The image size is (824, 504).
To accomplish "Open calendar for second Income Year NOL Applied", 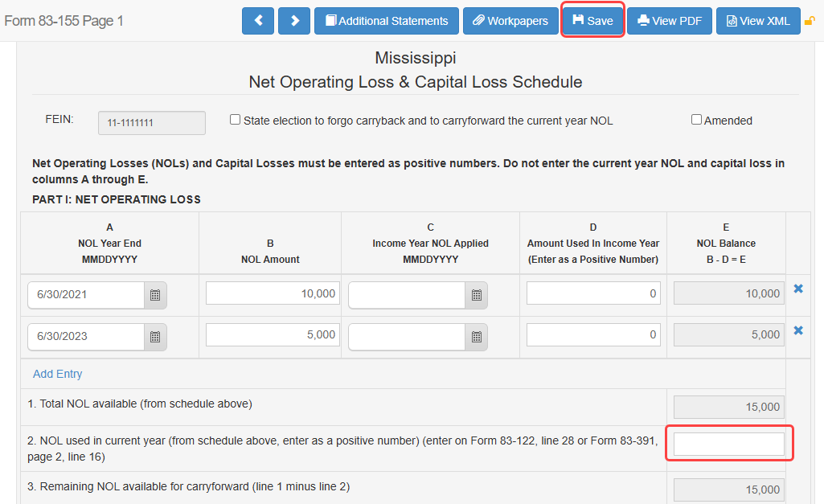I will click(476, 337).
